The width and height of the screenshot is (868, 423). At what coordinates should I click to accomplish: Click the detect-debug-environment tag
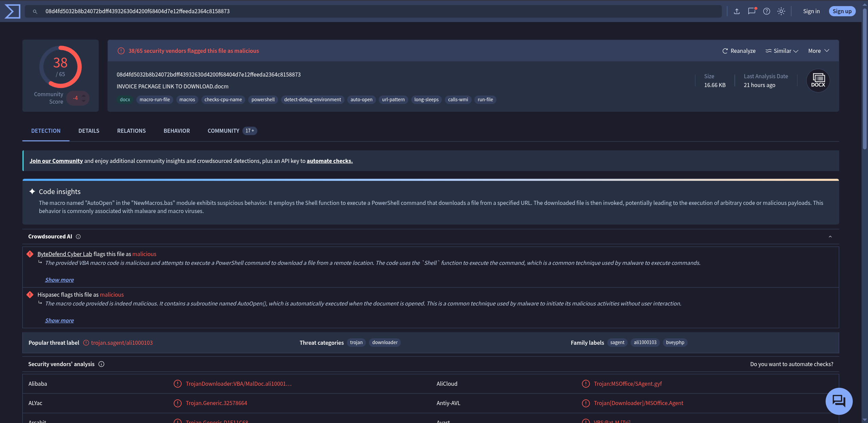click(x=313, y=100)
